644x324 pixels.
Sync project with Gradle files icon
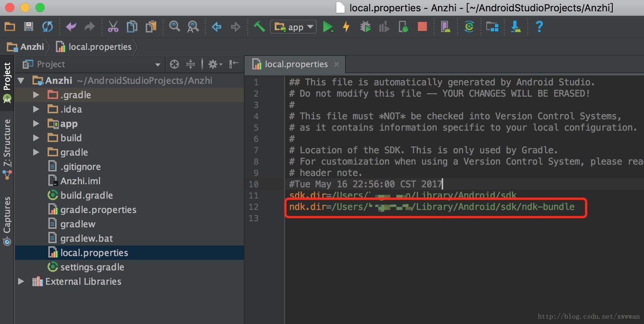469,27
